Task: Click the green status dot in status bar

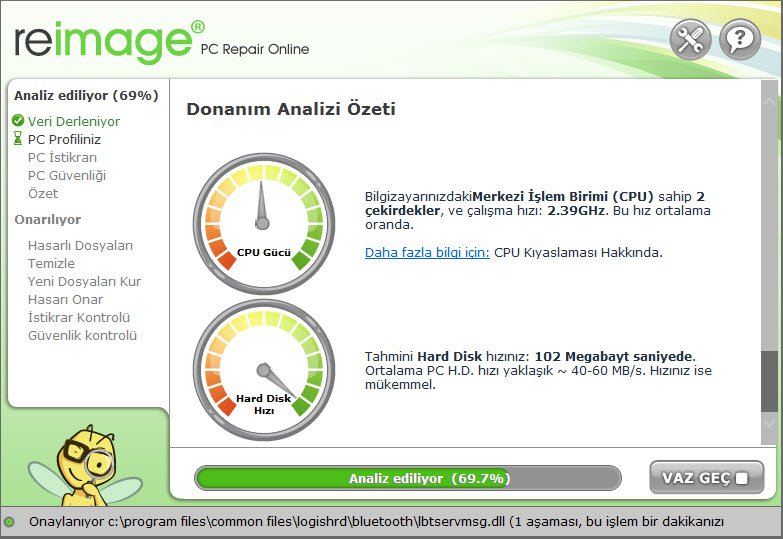Action: click(9, 522)
